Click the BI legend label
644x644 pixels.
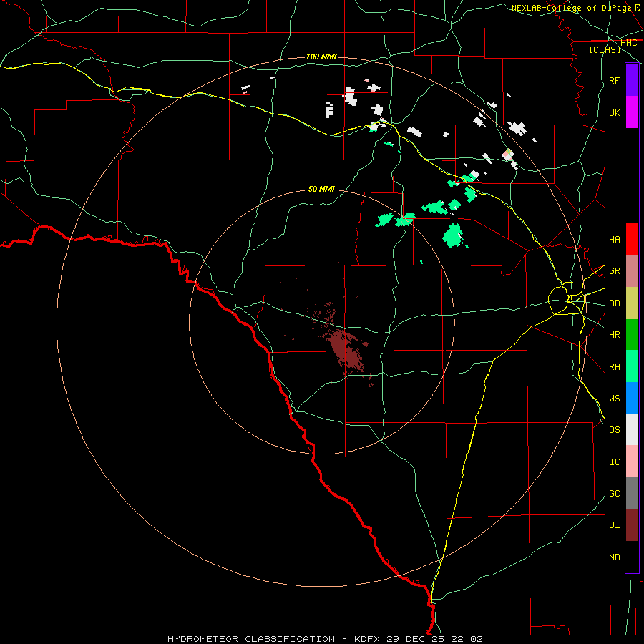click(614, 525)
